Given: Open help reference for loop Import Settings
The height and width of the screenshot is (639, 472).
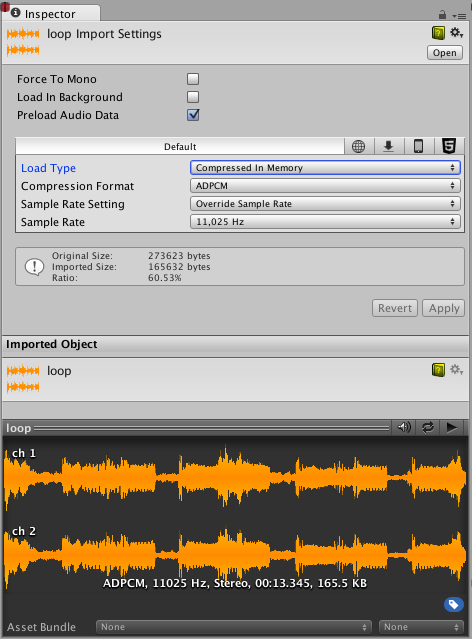Looking at the screenshot, I should click(x=438, y=33).
